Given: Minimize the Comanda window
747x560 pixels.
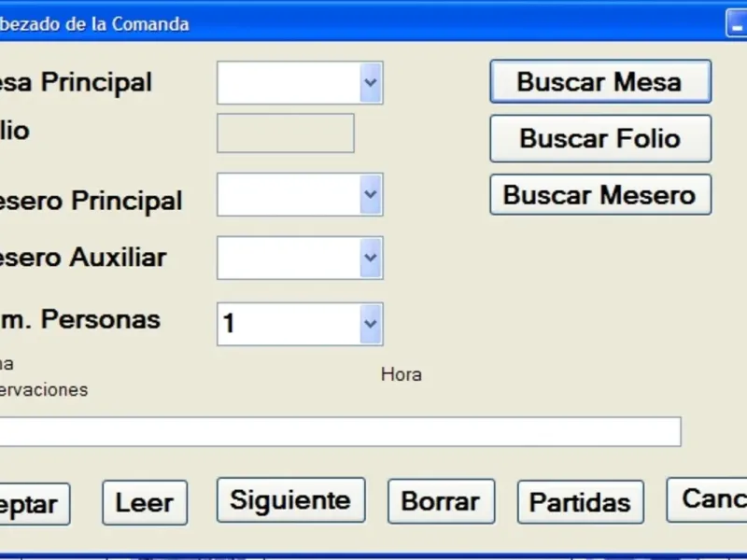Looking at the screenshot, I should [737, 25].
